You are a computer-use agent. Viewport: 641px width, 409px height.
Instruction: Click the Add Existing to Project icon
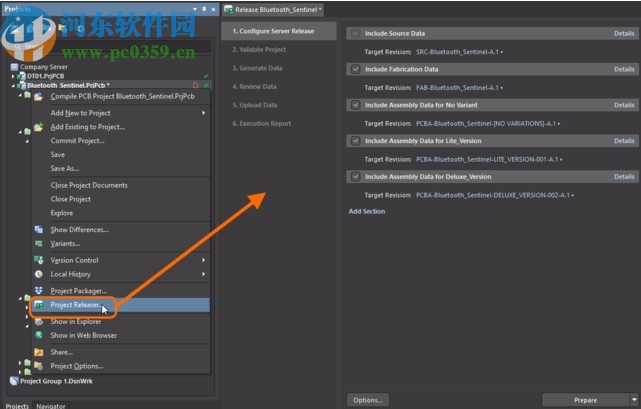coord(38,127)
